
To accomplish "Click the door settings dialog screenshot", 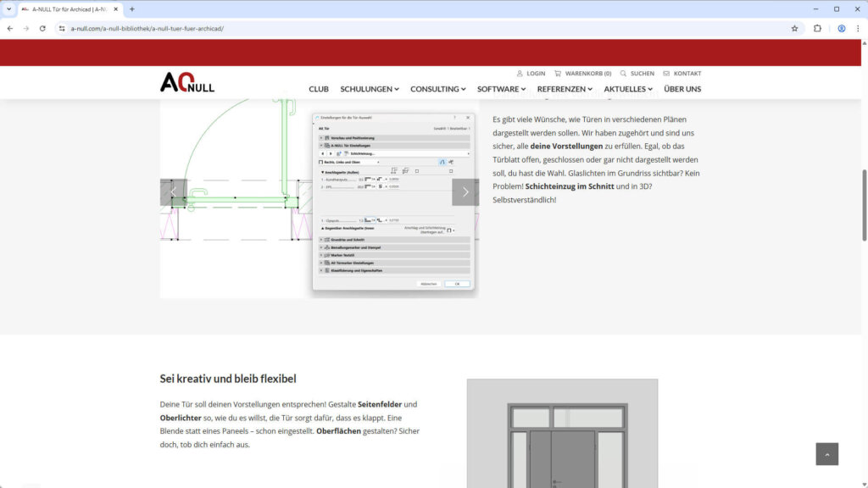I will point(393,202).
